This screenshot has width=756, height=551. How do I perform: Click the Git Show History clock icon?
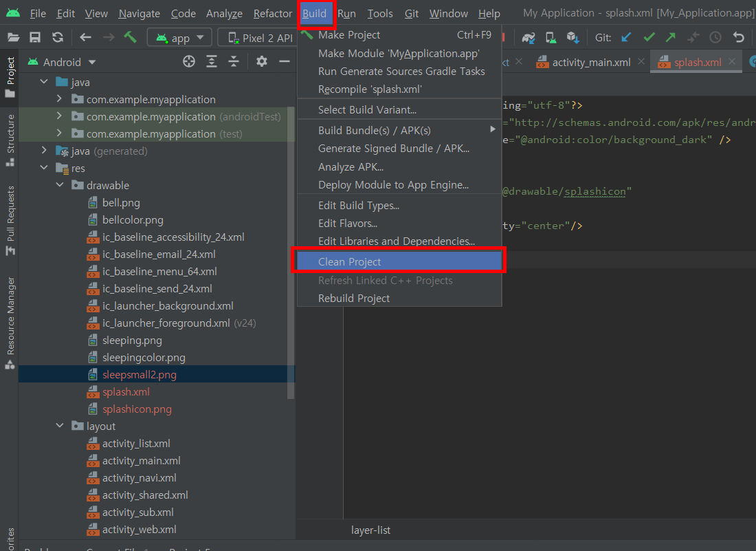pos(715,37)
